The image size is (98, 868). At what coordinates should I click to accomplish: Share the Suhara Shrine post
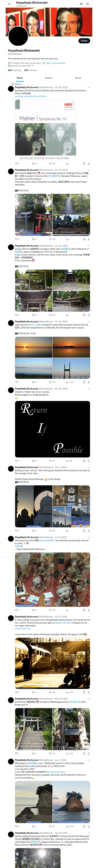89,315
